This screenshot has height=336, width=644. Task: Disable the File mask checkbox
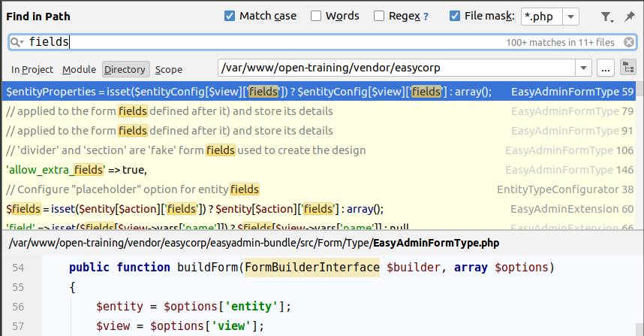(455, 16)
